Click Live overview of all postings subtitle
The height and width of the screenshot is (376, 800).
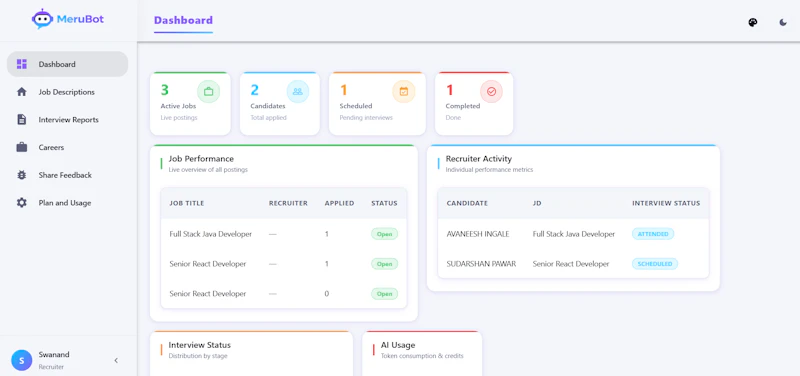tap(208, 169)
